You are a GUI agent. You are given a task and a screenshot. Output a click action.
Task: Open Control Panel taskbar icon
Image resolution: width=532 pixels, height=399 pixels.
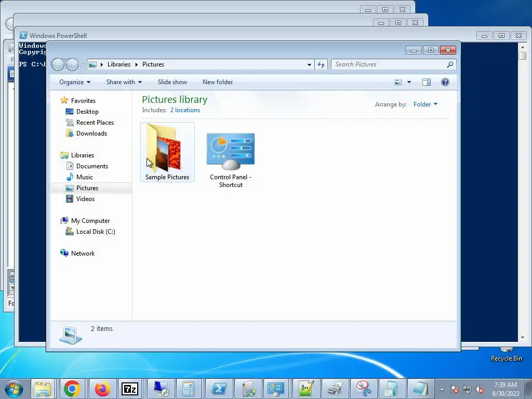point(276,389)
